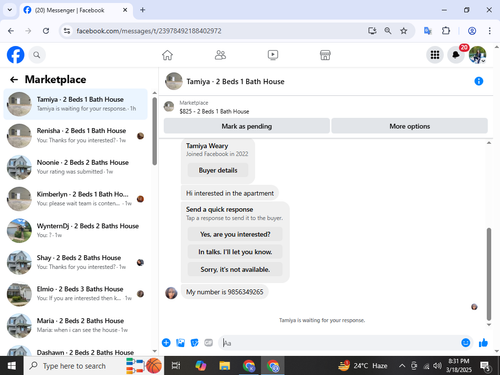Open the weather widget 24°C Haze
The image size is (500, 375).
363,366
